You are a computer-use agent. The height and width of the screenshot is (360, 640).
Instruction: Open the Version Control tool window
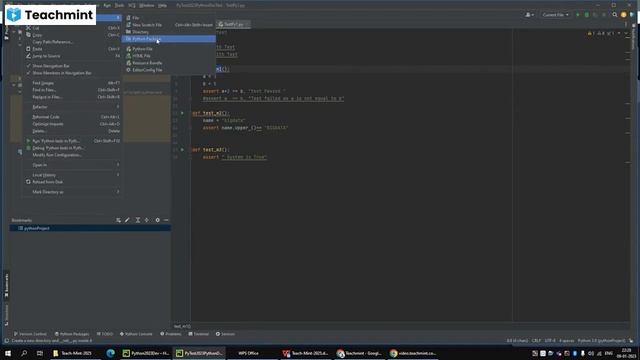[30, 334]
